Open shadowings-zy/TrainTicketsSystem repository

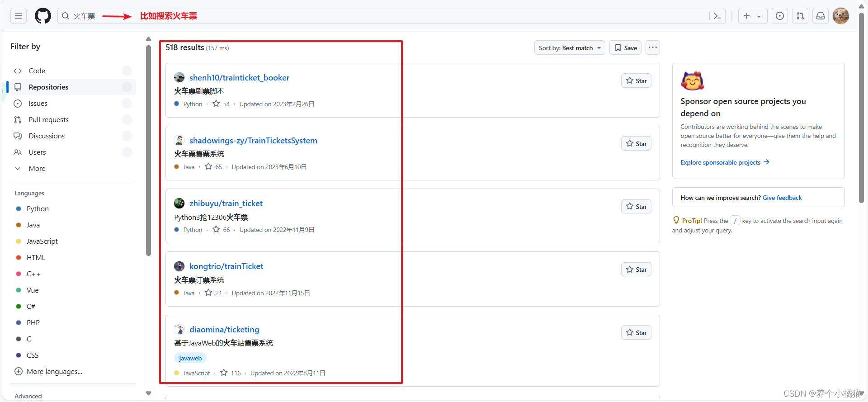tap(253, 141)
